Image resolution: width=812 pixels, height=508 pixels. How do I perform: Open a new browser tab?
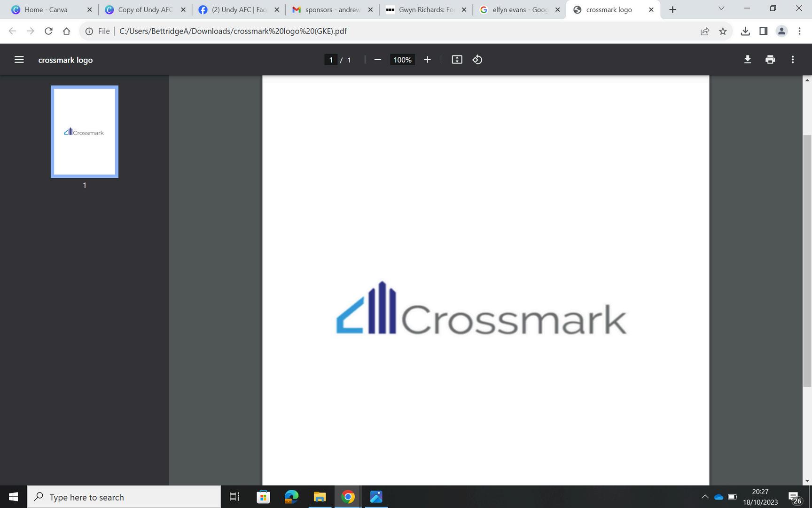(x=672, y=9)
